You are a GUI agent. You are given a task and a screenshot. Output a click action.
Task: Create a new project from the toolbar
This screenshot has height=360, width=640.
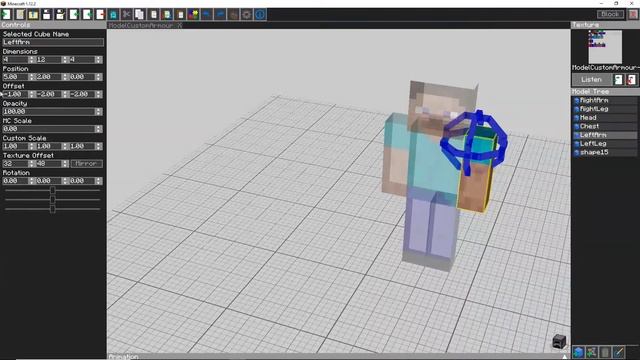[x=6, y=15]
